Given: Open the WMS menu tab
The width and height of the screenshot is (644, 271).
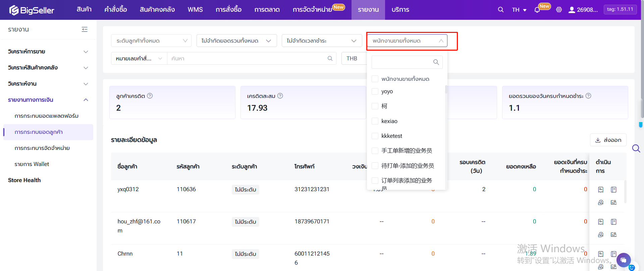Looking at the screenshot, I should pos(195,10).
